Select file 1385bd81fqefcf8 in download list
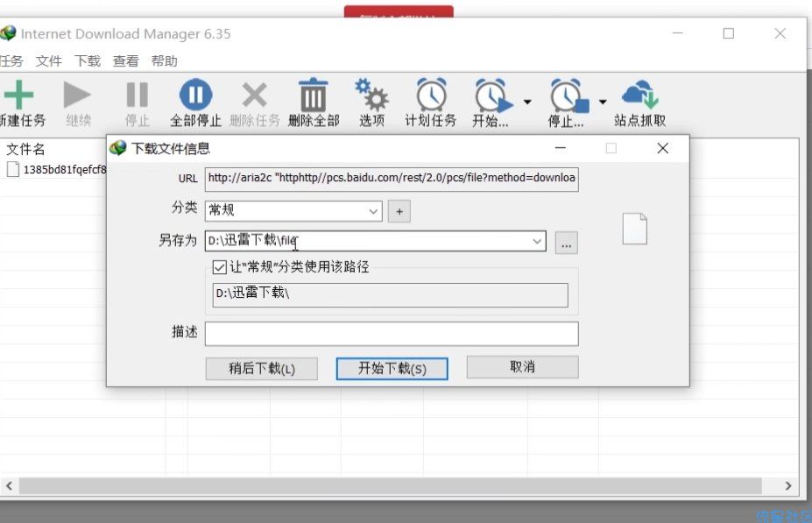Screen dimensions: 812x523 pyautogui.click(x=57, y=169)
